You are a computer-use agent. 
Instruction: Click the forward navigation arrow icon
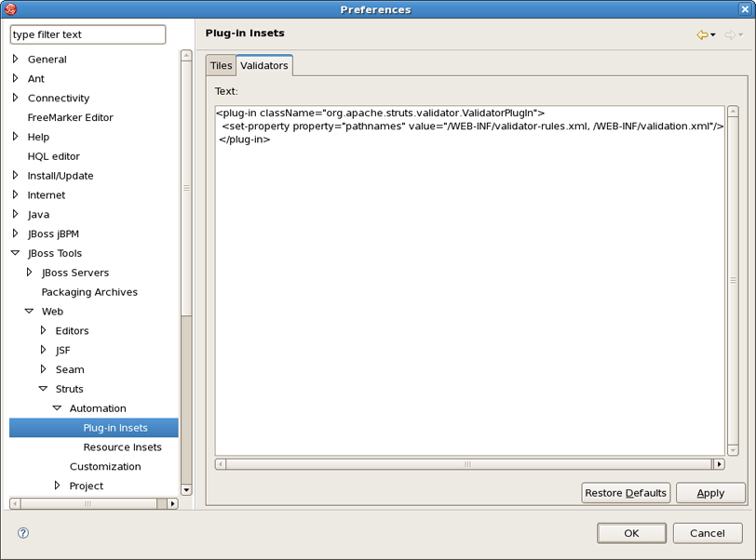click(730, 35)
